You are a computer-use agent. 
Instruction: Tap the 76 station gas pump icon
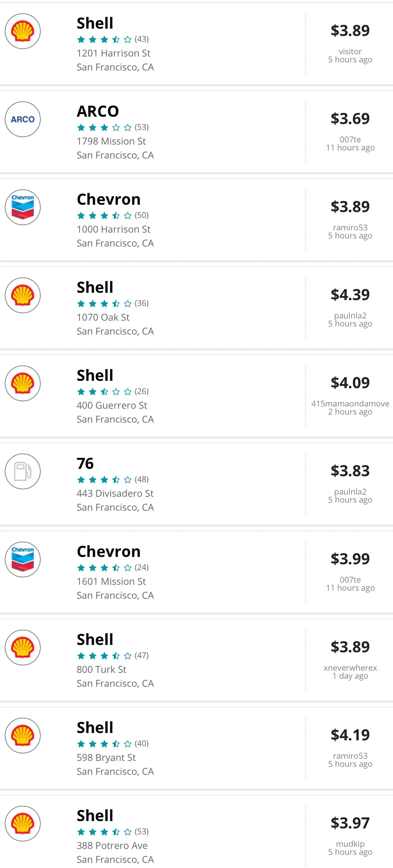pos(23,471)
